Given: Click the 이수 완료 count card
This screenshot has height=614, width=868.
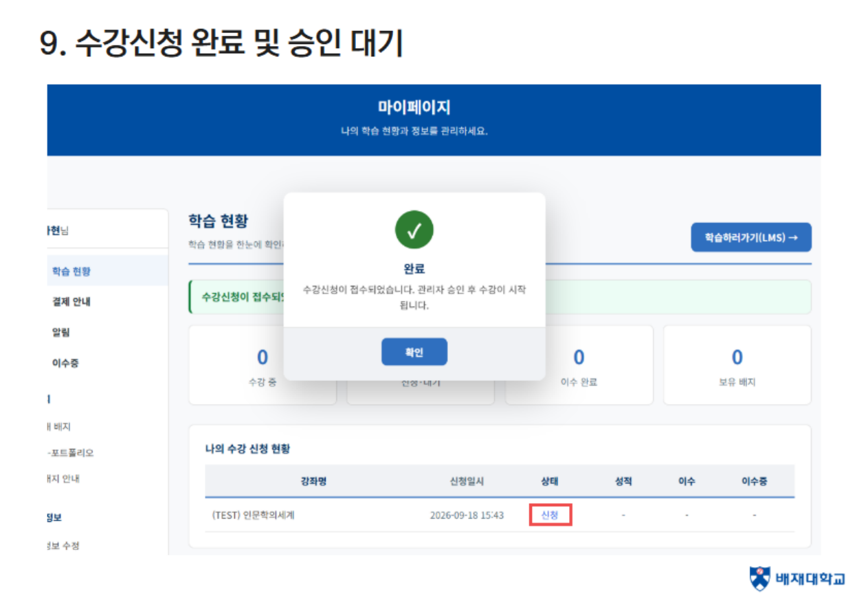Looking at the screenshot, I should tap(579, 365).
